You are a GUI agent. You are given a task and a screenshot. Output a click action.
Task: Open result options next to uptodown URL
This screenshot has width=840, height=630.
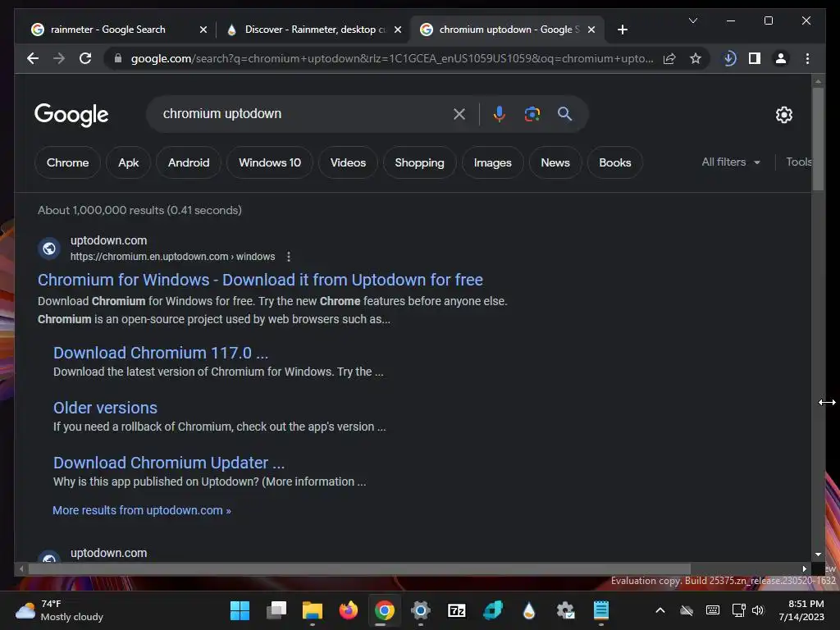(x=289, y=257)
